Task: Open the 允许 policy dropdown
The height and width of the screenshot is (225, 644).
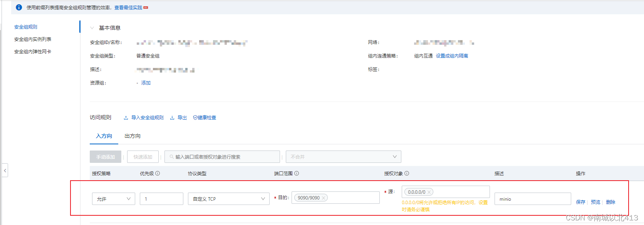Action: tap(114, 199)
